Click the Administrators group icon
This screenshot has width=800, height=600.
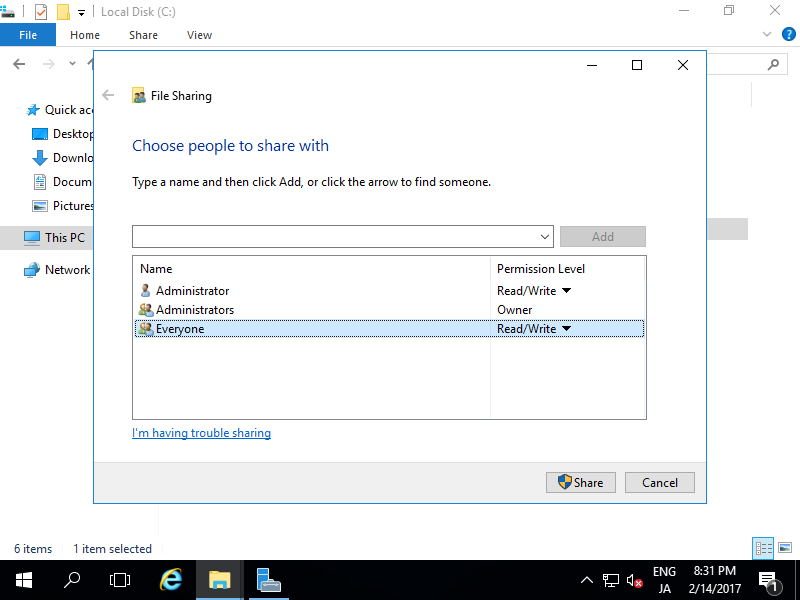tap(146, 310)
